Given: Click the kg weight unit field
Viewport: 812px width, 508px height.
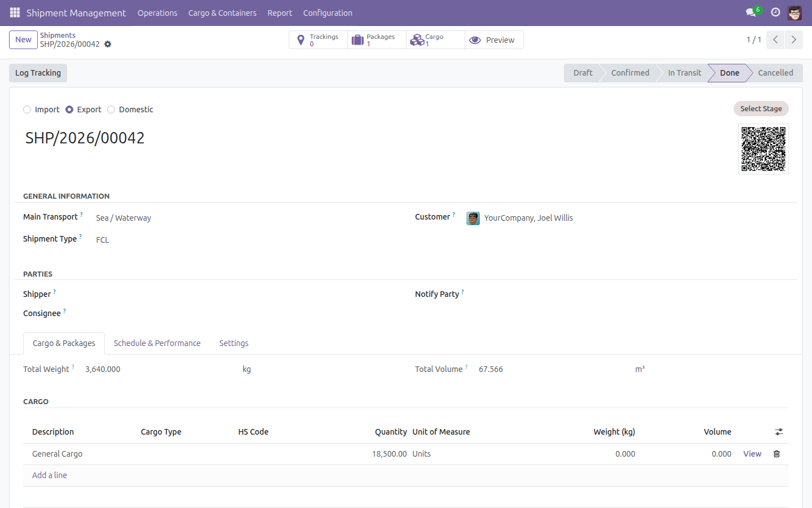Looking at the screenshot, I should (246, 369).
